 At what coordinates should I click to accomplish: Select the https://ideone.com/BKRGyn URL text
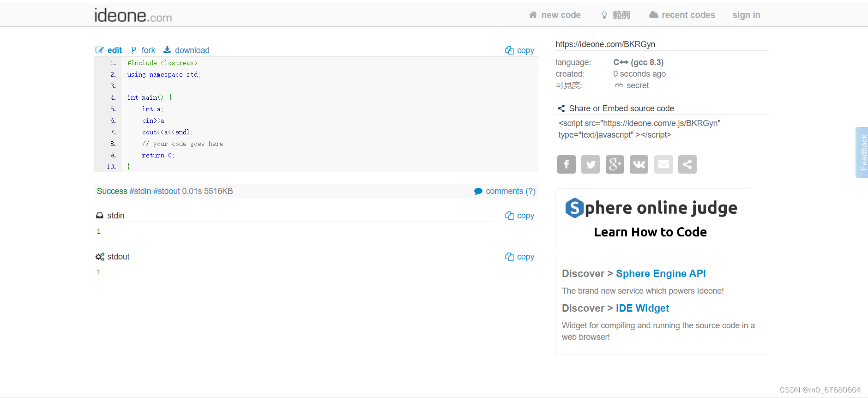pyautogui.click(x=605, y=44)
